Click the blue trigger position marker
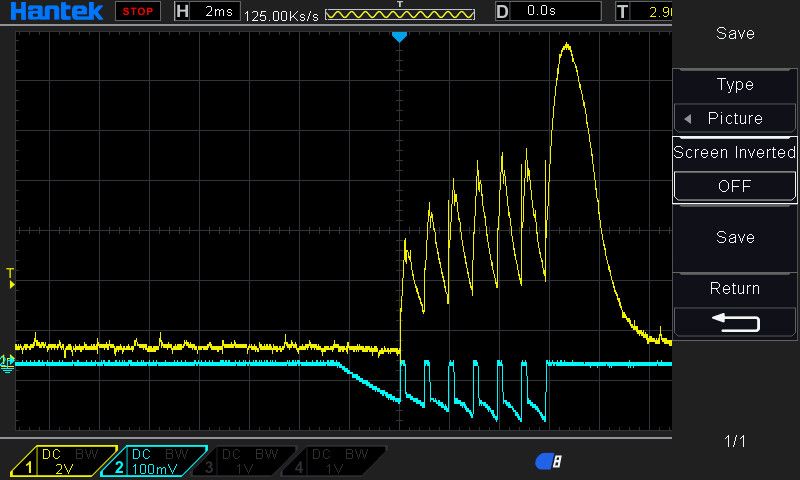The height and width of the screenshot is (480, 800). (x=399, y=37)
